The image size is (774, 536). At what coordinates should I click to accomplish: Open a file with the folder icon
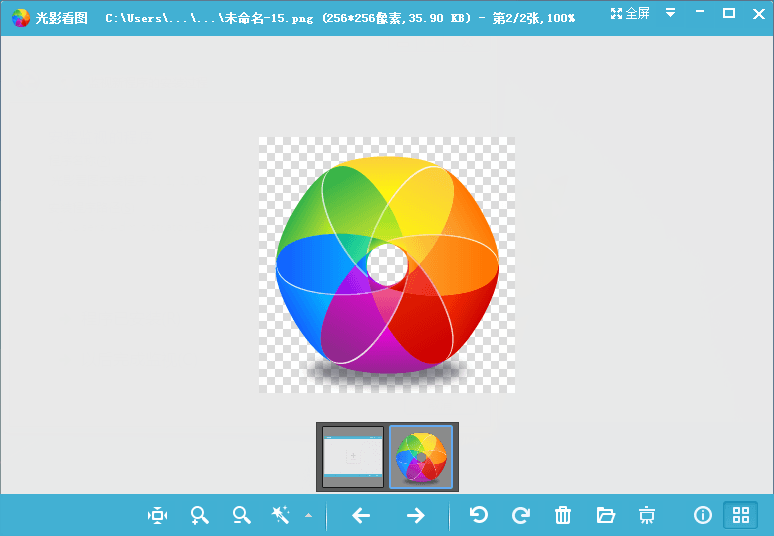605,515
